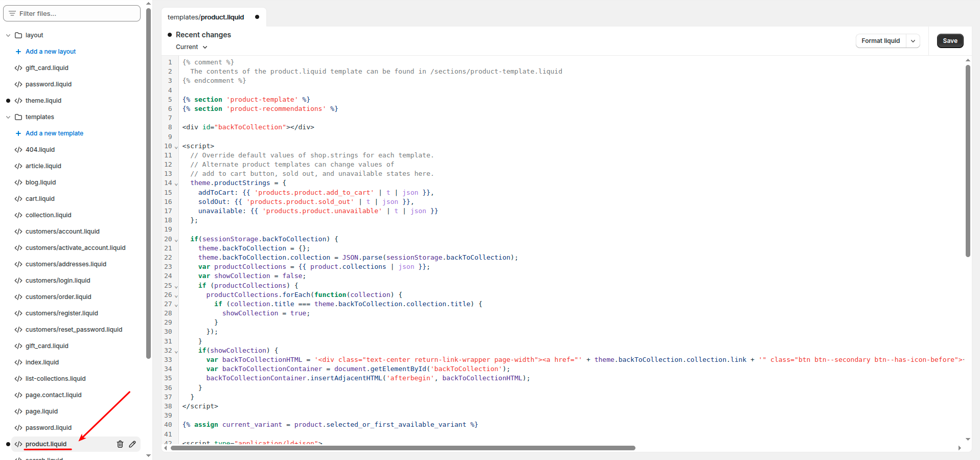Click the code icon beside cart.liquid

pos(18,199)
